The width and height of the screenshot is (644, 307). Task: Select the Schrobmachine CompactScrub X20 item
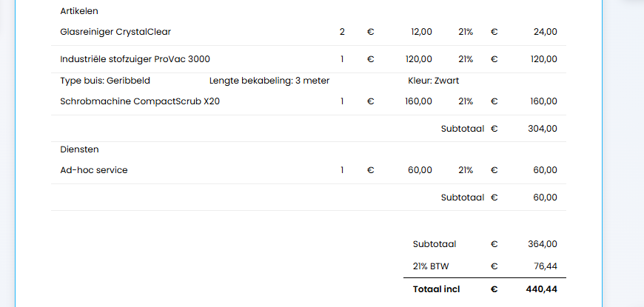tap(140, 101)
